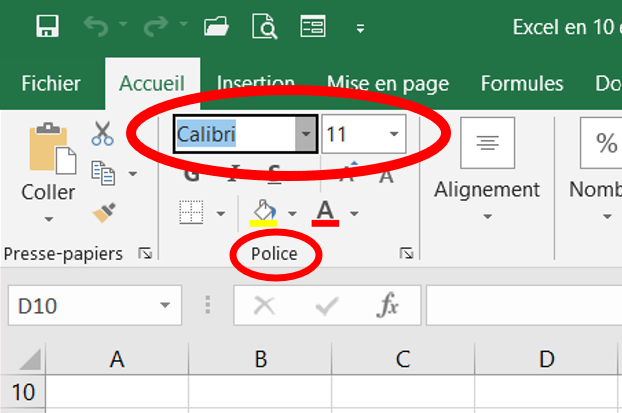Screen dimensions: 622x413
Task: Click the Coller paste clipboard icon
Action: click(x=52, y=148)
